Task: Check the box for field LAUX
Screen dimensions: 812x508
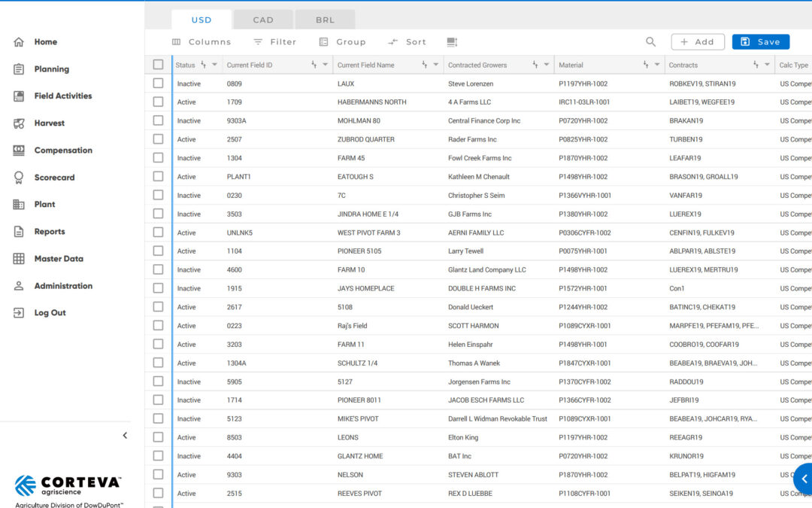Action: (x=158, y=84)
